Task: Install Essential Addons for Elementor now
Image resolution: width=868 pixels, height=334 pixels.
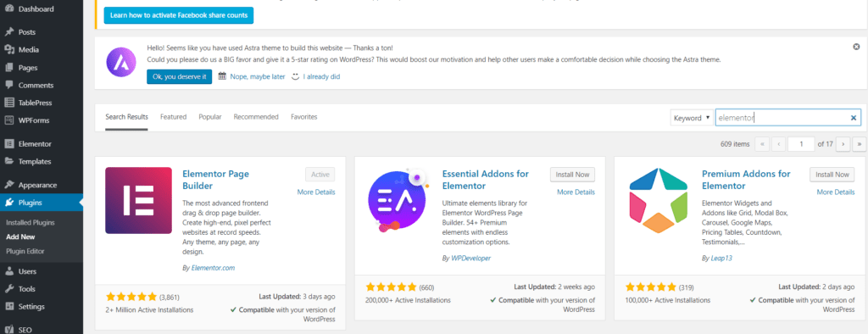Action: click(572, 175)
